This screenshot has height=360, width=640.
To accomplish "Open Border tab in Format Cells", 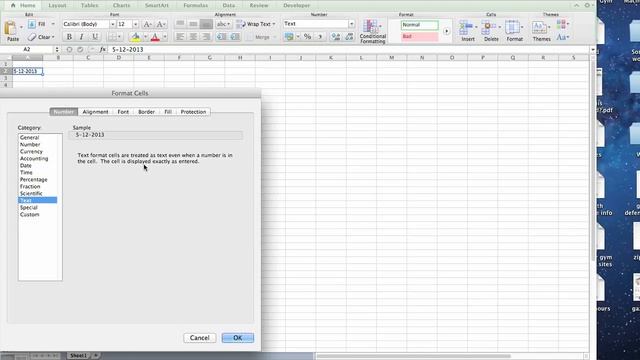I will (146, 112).
